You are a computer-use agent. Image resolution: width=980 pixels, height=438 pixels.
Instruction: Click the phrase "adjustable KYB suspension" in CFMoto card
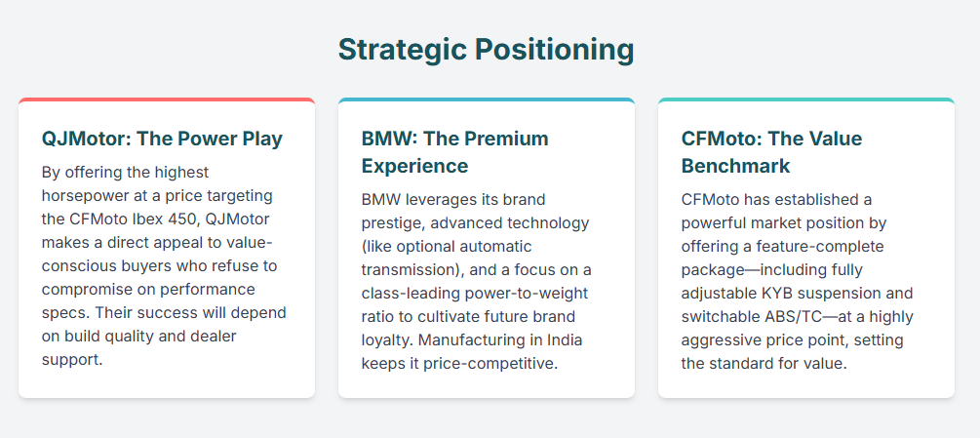[x=770, y=294]
